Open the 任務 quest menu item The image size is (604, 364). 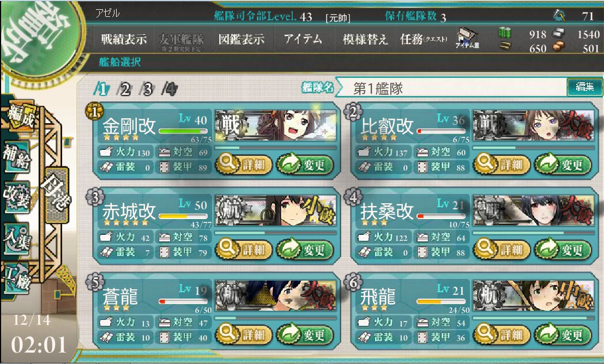tap(424, 39)
